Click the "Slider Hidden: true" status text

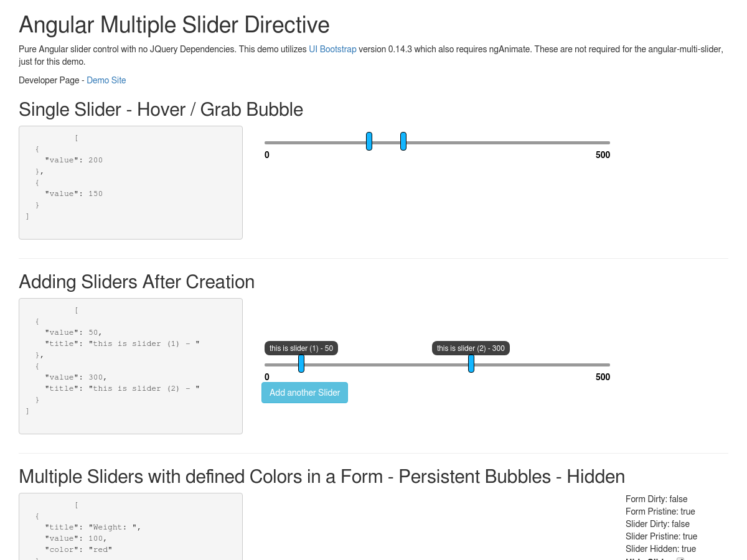point(660,549)
